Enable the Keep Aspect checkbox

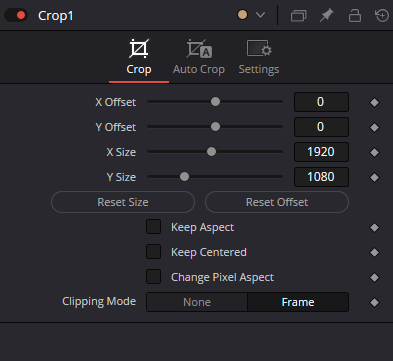click(153, 227)
